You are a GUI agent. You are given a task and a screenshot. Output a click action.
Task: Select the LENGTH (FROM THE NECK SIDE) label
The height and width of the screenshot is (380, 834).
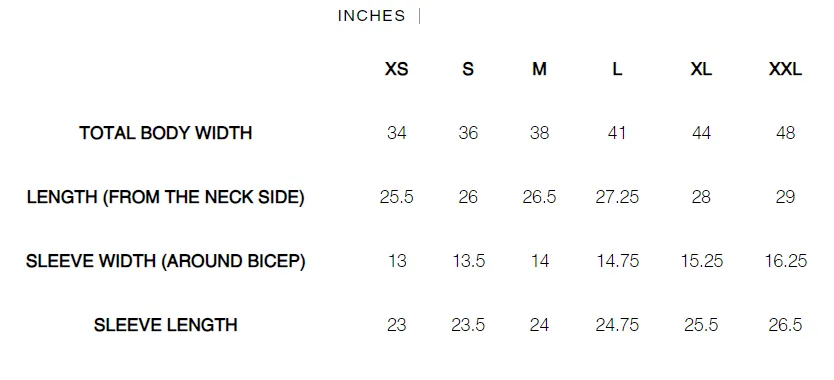coord(165,197)
